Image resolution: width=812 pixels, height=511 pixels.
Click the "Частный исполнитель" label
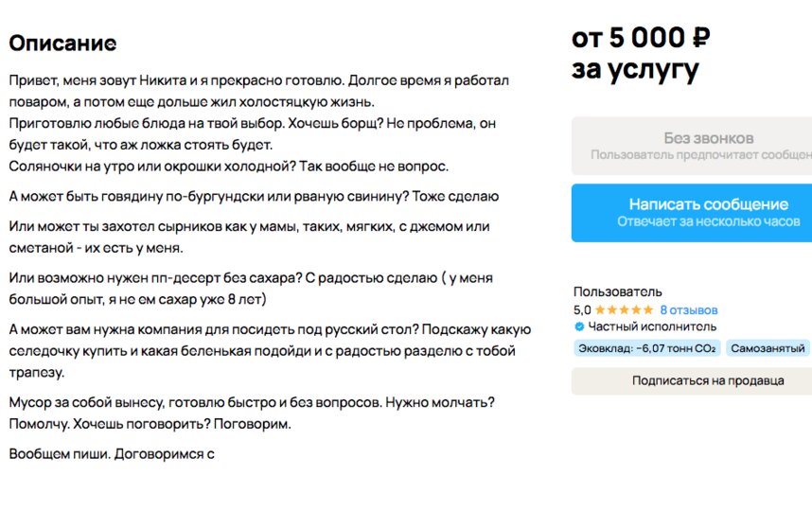coord(652,327)
